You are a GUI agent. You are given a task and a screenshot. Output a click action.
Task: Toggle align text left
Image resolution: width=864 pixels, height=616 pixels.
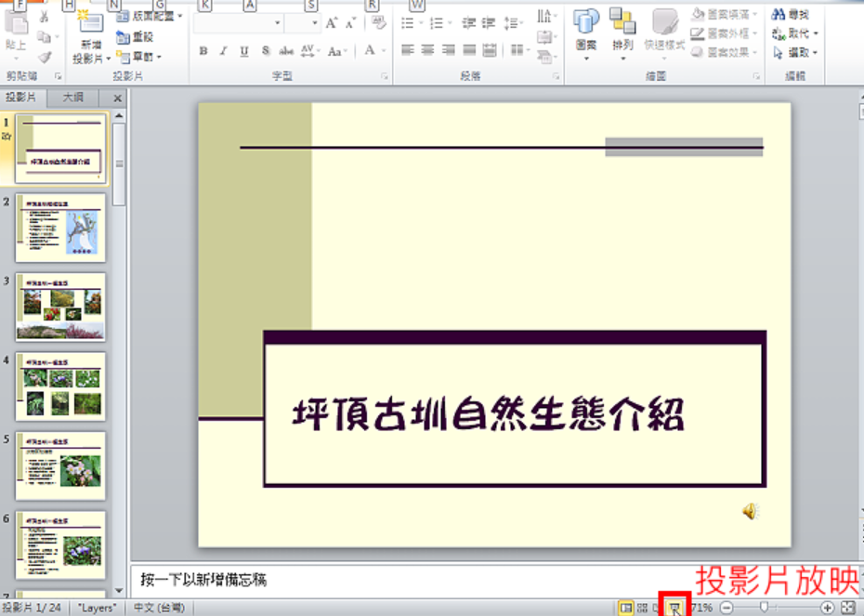(408, 50)
